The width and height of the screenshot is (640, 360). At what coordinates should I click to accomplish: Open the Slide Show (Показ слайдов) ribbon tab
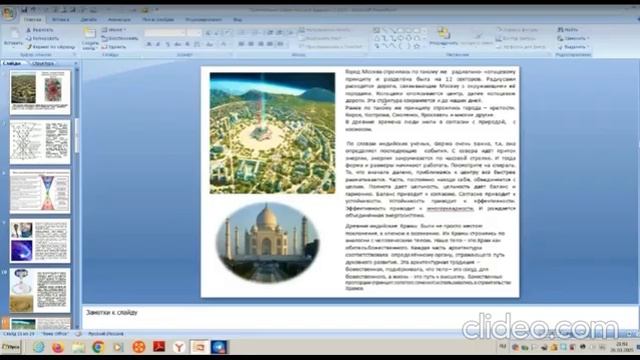pos(158,20)
